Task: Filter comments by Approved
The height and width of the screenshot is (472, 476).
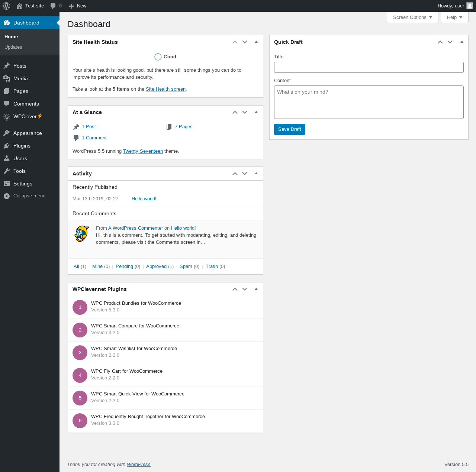Action: click(x=156, y=266)
